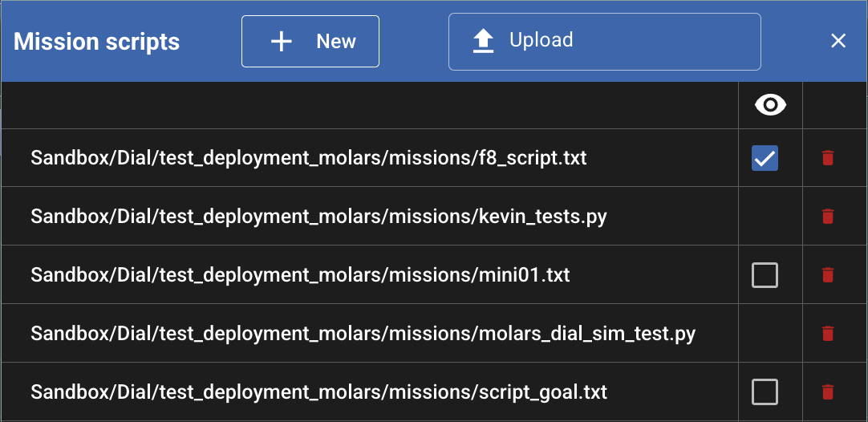Click the plus icon beside New
This screenshot has height=422, width=868.
click(281, 42)
